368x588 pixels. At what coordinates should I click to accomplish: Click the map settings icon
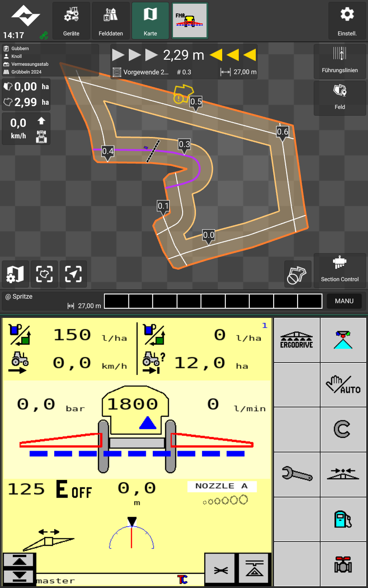coord(15,274)
